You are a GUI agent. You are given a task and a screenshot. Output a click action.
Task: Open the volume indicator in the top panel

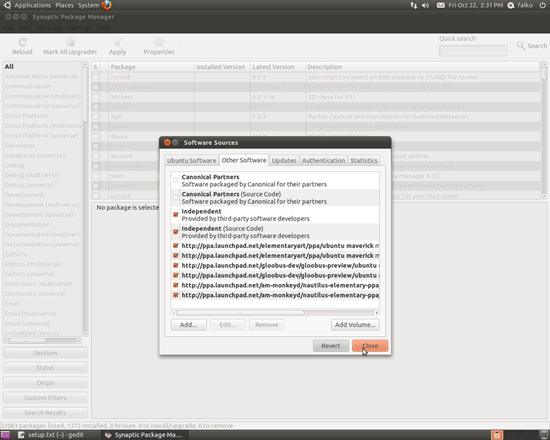pos(425,5)
